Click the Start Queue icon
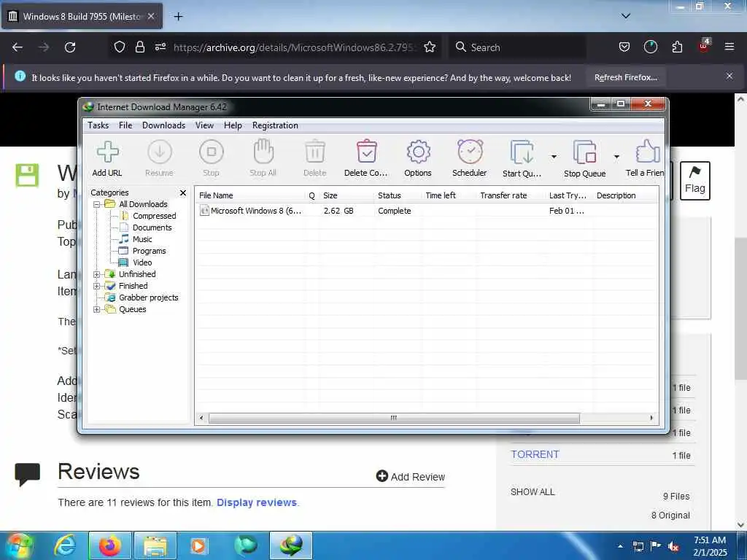The height and width of the screenshot is (560, 747). pos(522,152)
